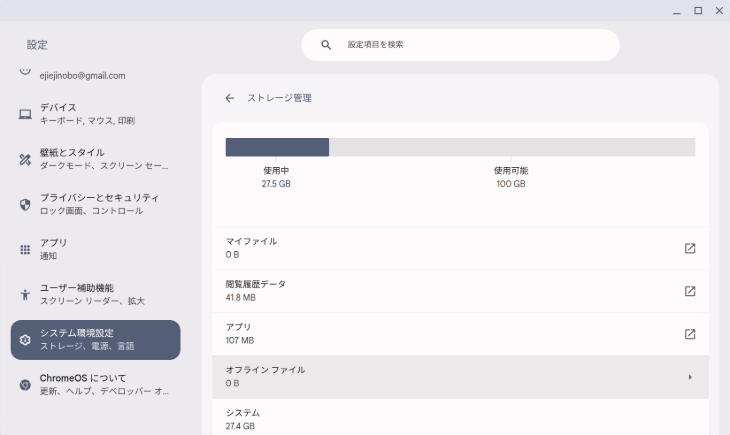Viewport: 730px width, 435px height.
Task: Go back with the ストレージ管理 arrow
Action: (230, 98)
